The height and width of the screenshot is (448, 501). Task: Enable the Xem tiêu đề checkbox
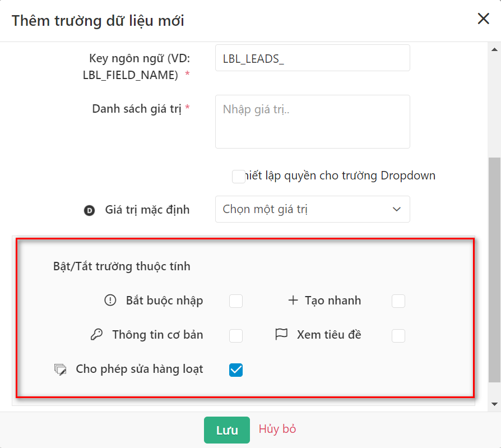pos(398,335)
